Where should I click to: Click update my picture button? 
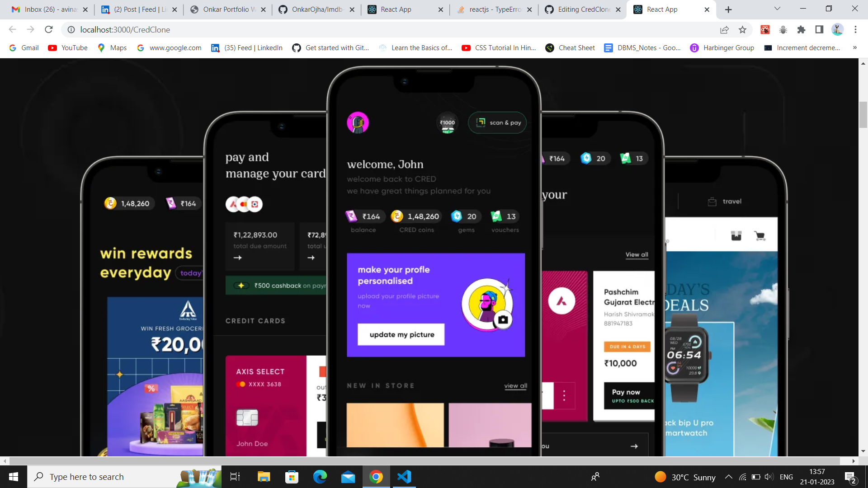(x=401, y=335)
